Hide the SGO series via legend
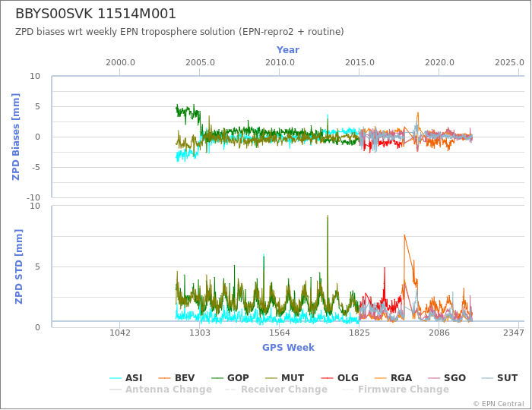Image resolution: width=532 pixels, height=410 pixels. click(447, 378)
